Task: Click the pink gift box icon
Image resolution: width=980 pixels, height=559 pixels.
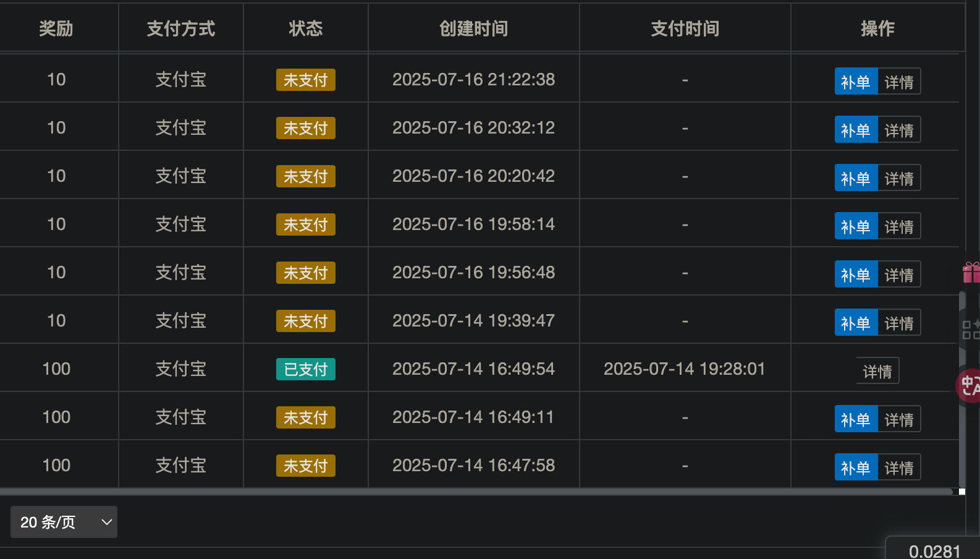Action: click(x=971, y=273)
